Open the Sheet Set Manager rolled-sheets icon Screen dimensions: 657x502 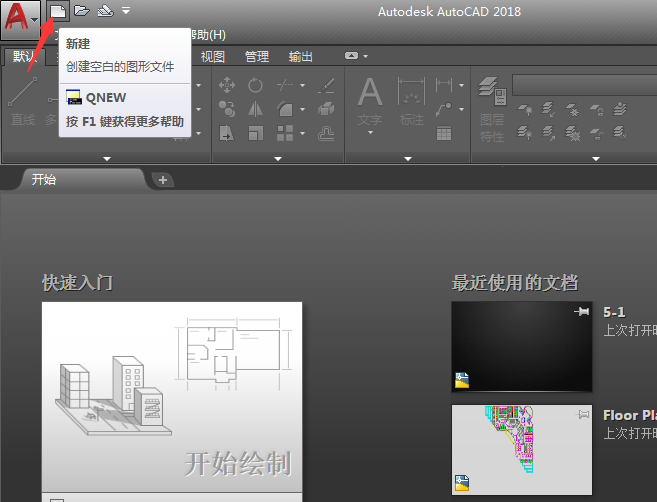click(x=106, y=11)
